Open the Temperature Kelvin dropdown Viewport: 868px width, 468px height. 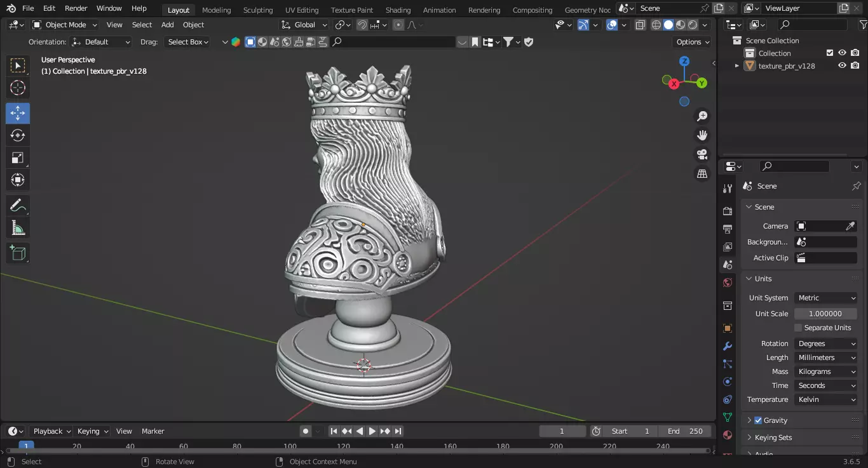coord(826,399)
